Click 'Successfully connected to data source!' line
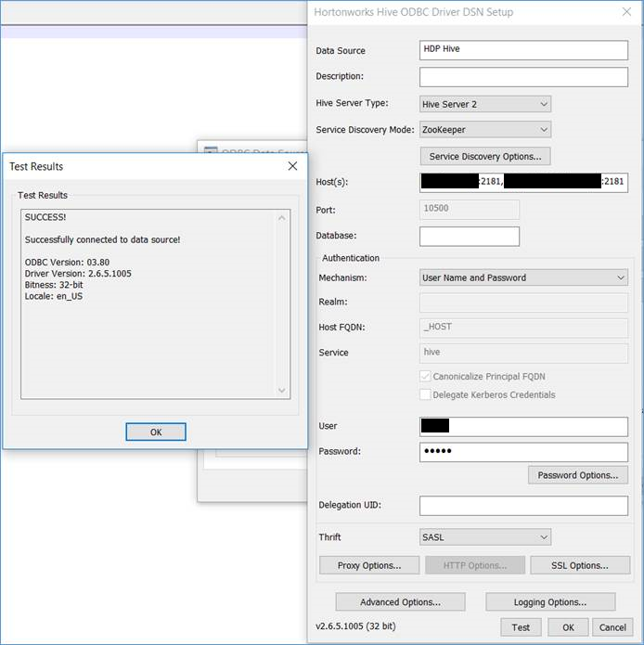644x645 pixels. click(x=102, y=239)
